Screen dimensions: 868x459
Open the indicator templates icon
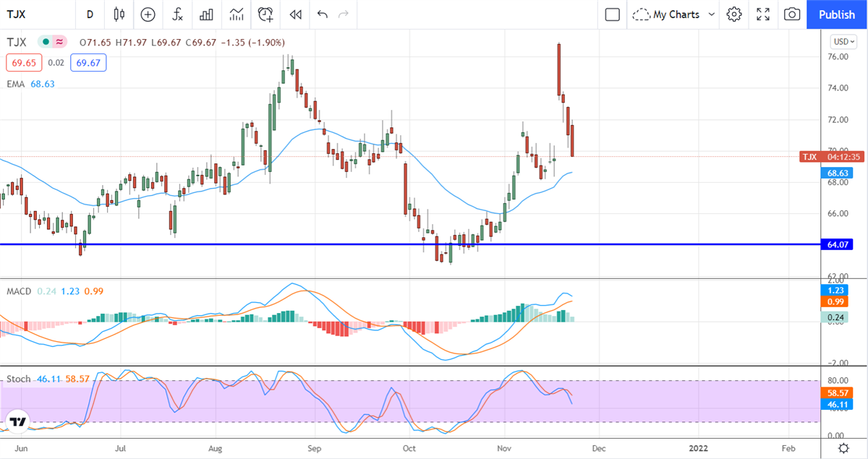236,14
